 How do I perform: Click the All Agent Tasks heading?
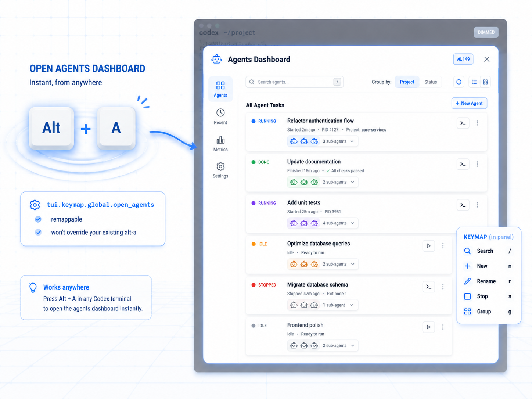point(265,105)
